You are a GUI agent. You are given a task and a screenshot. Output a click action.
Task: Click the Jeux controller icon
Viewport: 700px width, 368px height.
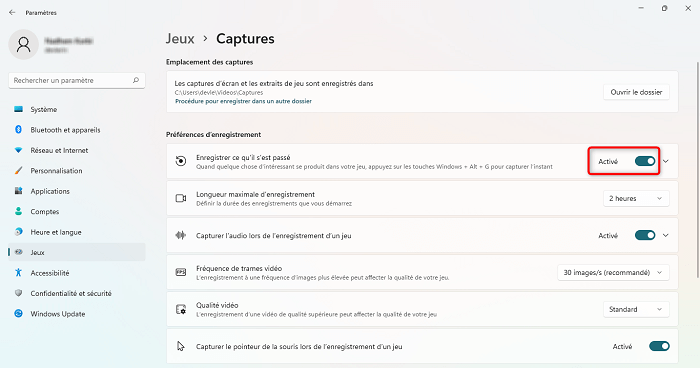[19, 252]
